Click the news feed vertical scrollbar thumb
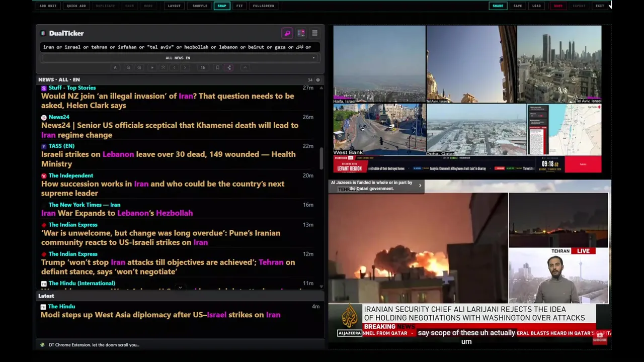Image resolution: width=644 pixels, height=362 pixels. (321, 158)
